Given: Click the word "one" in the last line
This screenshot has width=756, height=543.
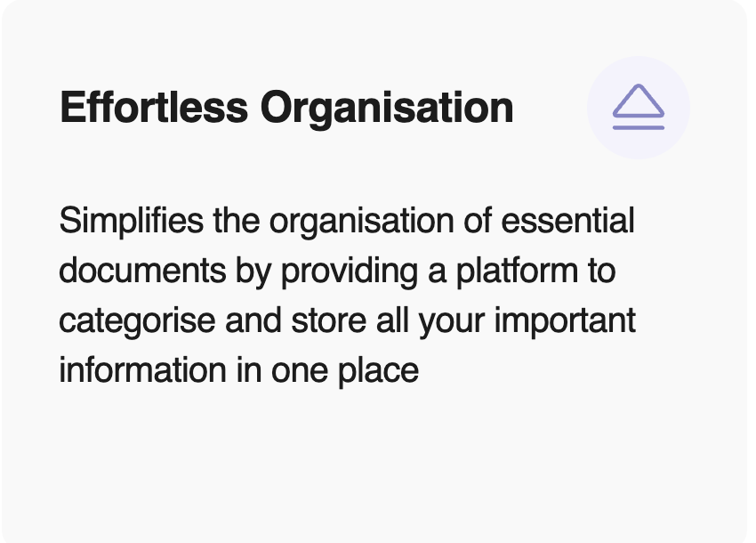Looking at the screenshot, I should 305,369.
